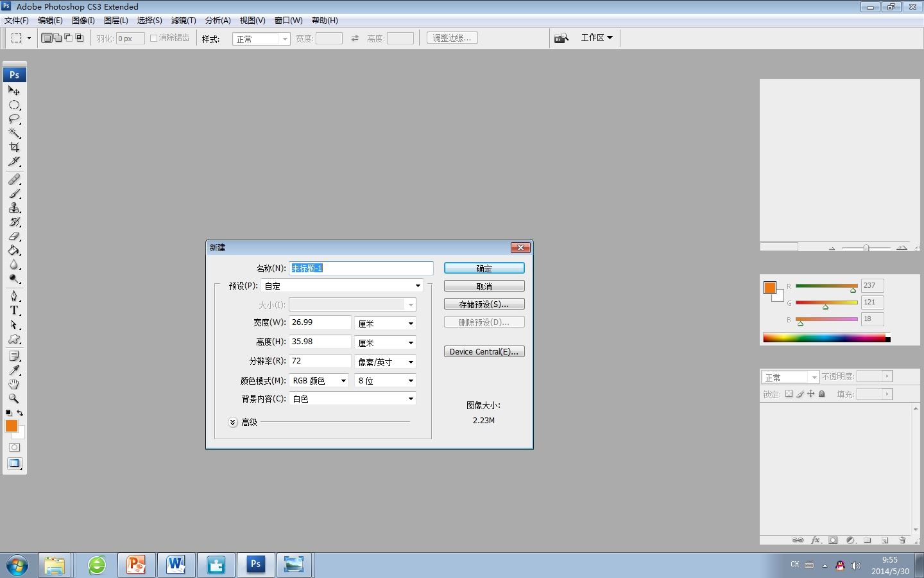Select the Notes tool

pyautogui.click(x=14, y=356)
